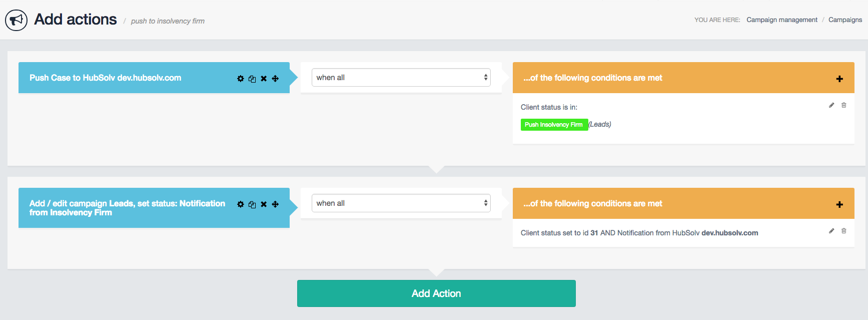868x320 pixels.
Task: Trash the Client status is in condition
Action: click(x=844, y=105)
